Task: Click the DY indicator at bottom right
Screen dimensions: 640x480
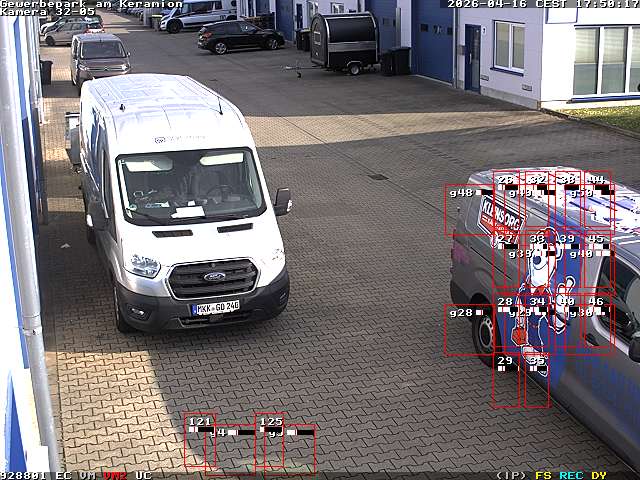Action: point(598,475)
